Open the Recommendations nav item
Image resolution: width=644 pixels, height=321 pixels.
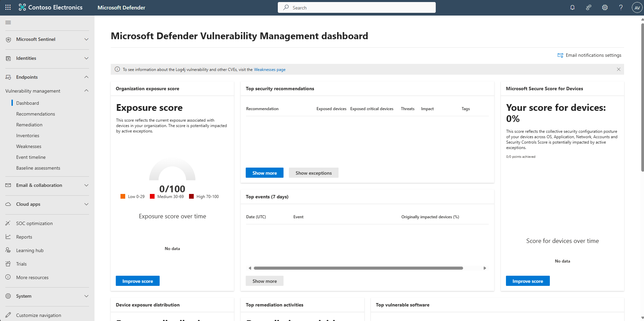(x=35, y=114)
